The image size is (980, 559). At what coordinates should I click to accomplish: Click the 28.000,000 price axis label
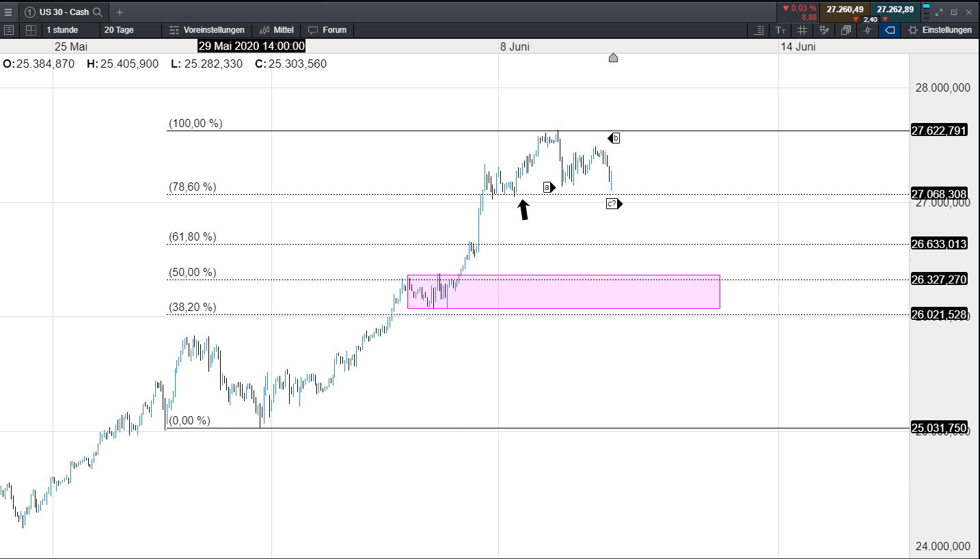point(942,87)
